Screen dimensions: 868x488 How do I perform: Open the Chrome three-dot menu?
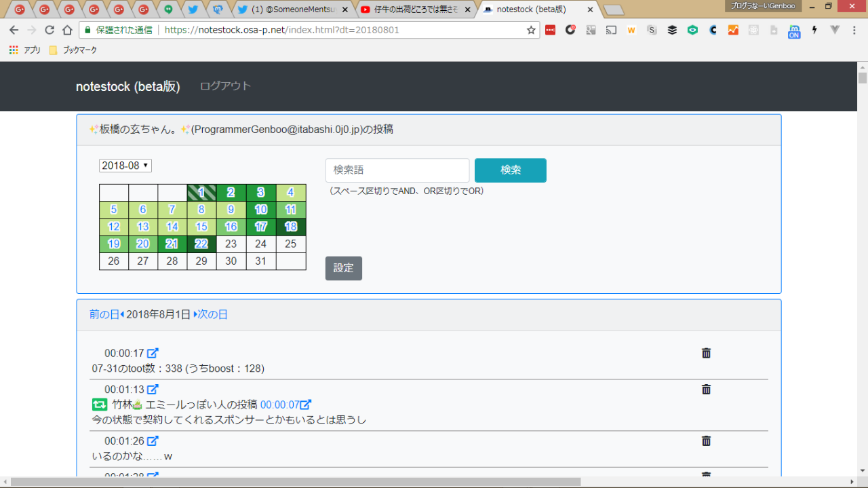(x=854, y=30)
